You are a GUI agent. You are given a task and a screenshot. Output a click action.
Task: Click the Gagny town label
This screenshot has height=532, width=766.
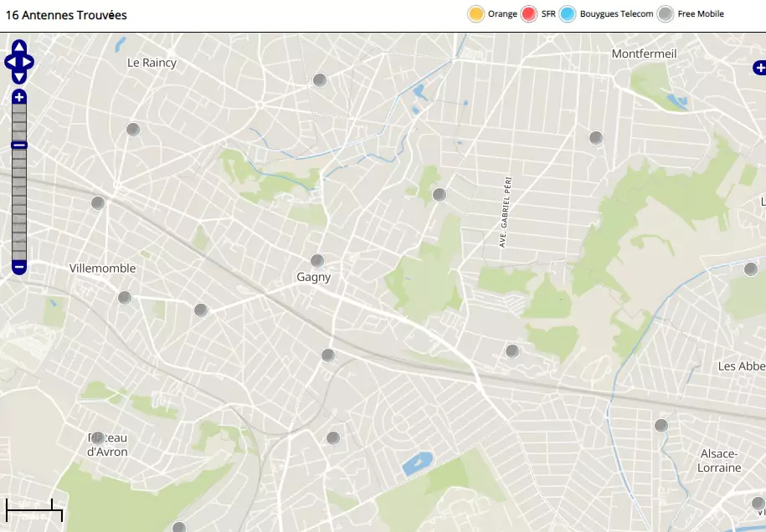(x=314, y=278)
